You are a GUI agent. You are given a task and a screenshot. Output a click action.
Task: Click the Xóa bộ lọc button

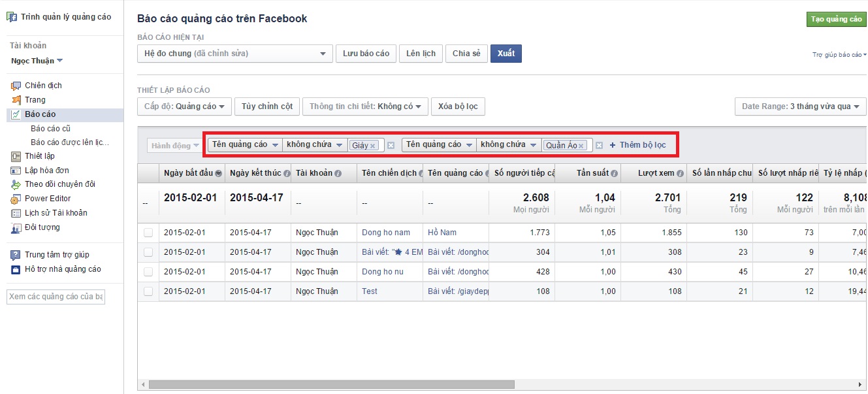[x=458, y=107]
